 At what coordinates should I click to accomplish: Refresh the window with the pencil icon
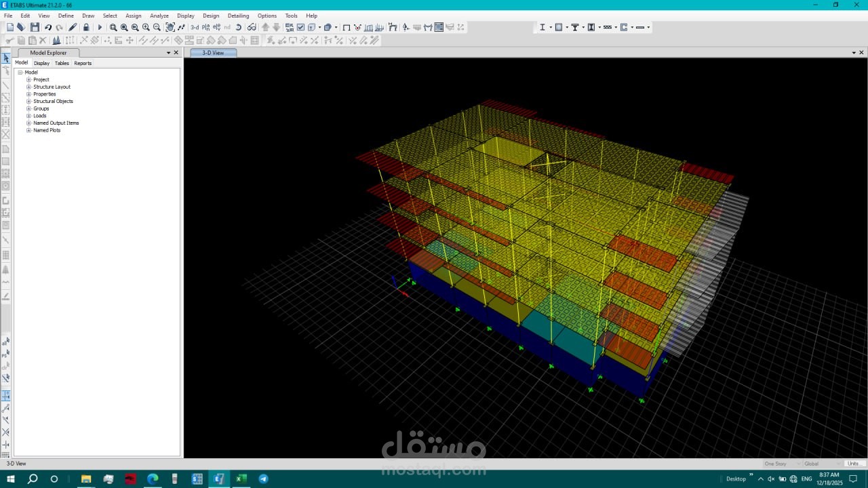coord(73,27)
